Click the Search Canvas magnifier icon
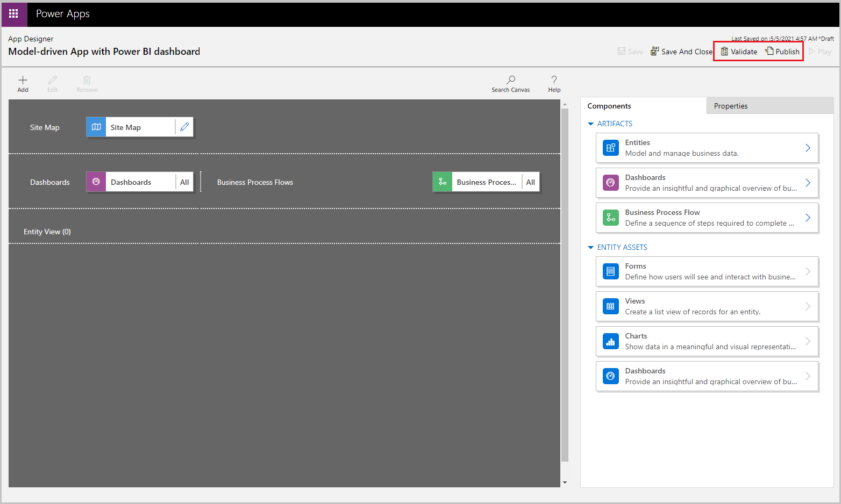841x504 pixels. [511, 80]
